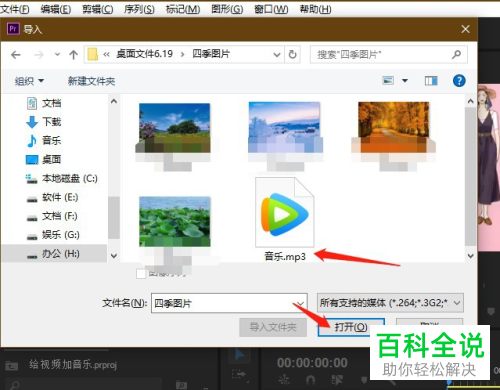Click the navigation pane scroll up arrow
This screenshot has height=390, width=500.
114,101
